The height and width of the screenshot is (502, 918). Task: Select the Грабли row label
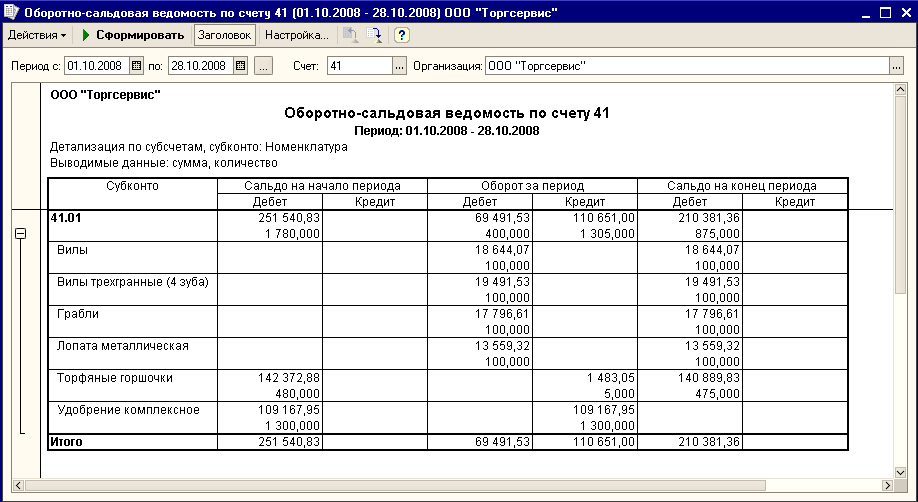click(x=78, y=314)
